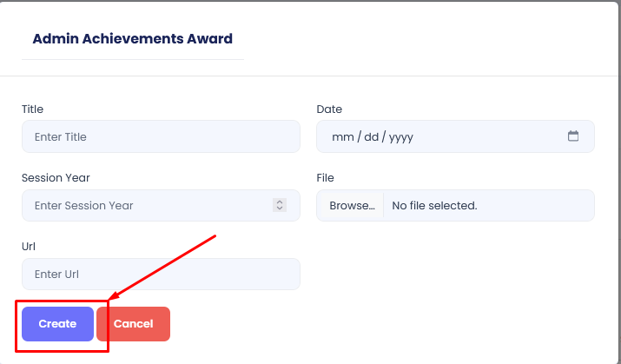
Task: Click the Date field label
Action: point(329,109)
